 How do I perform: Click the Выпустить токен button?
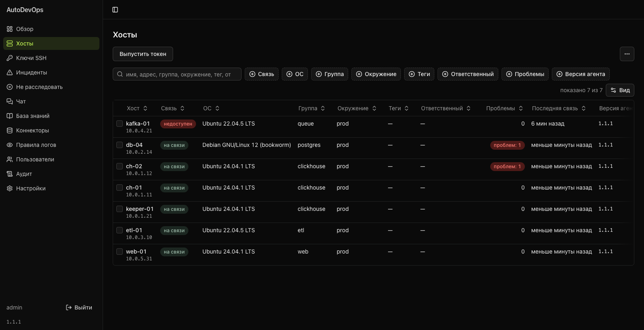(143, 54)
